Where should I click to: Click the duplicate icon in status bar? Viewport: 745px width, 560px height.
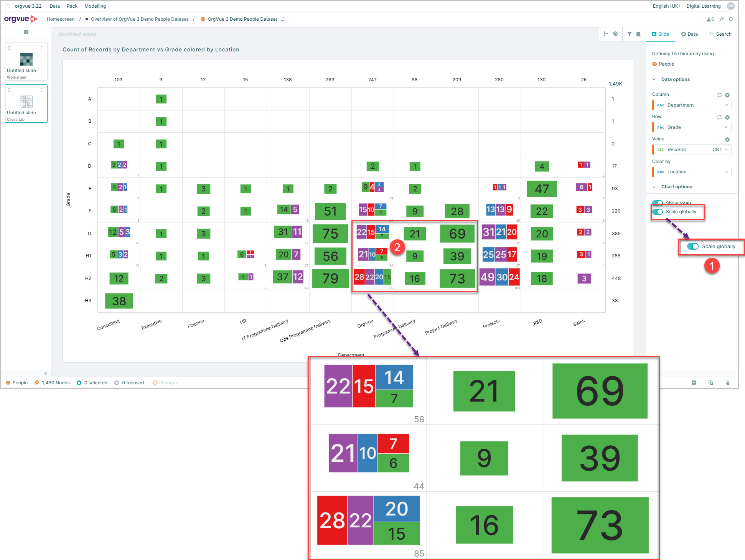pyautogui.click(x=711, y=383)
